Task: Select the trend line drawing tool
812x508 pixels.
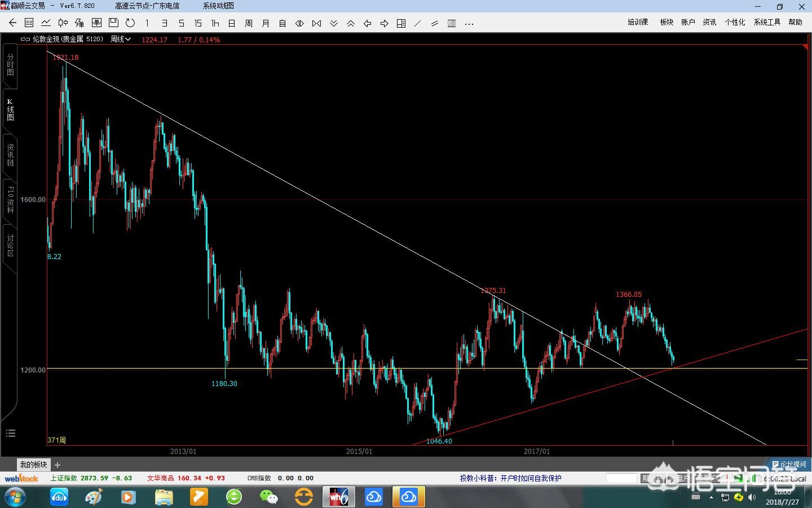Action: pos(418,23)
